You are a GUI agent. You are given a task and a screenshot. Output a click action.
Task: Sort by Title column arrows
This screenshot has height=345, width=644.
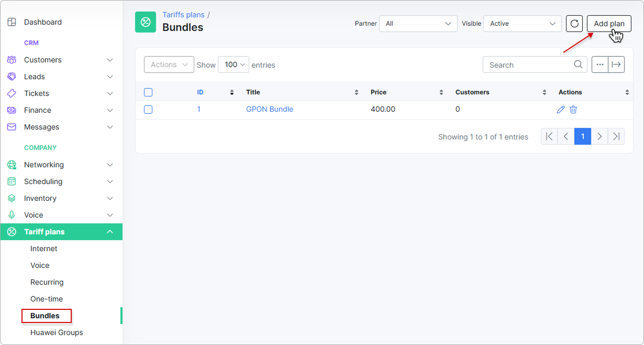(x=357, y=92)
